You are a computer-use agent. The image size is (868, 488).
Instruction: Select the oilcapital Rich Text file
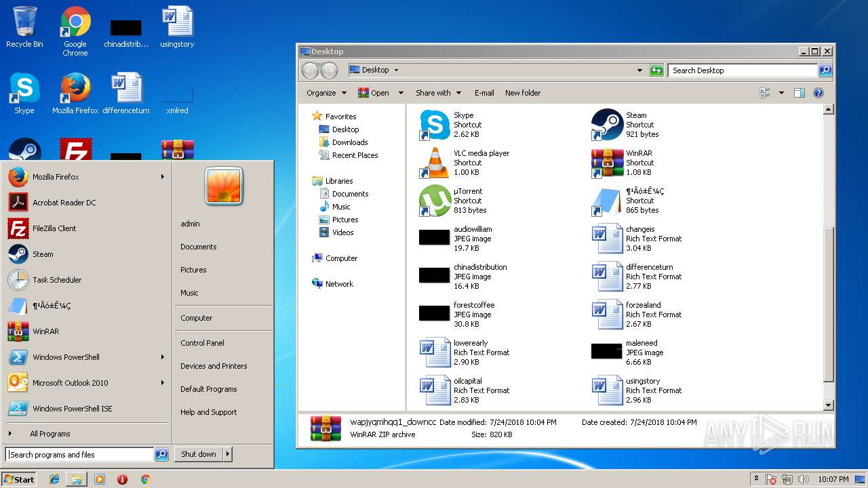465,390
